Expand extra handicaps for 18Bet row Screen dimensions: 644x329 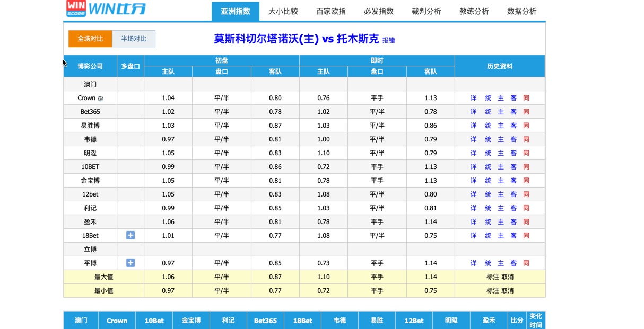click(130, 235)
